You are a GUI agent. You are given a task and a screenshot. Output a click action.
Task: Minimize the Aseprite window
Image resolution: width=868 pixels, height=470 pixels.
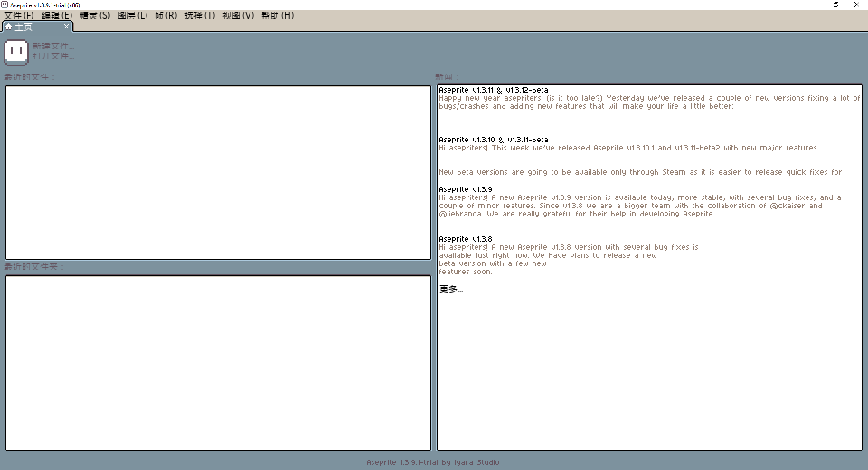(816, 5)
